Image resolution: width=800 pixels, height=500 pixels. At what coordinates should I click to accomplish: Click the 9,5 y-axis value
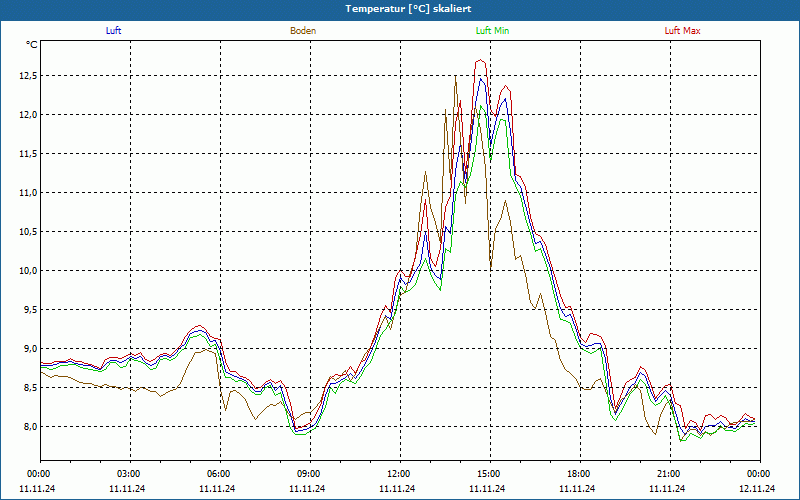click(31, 310)
